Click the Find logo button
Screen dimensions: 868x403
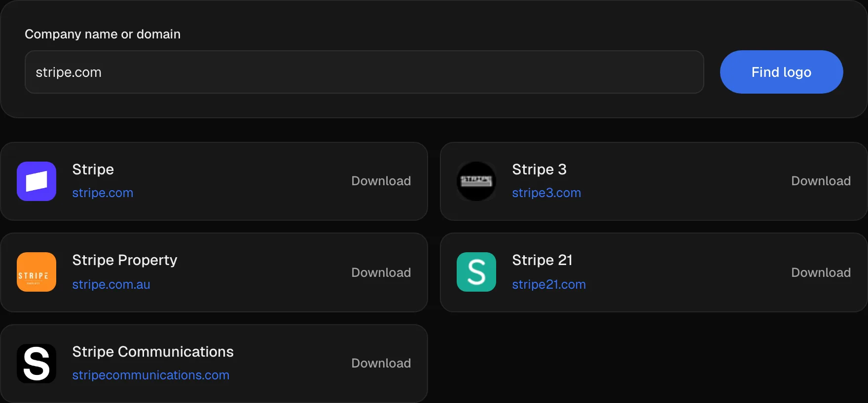(781, 72)
